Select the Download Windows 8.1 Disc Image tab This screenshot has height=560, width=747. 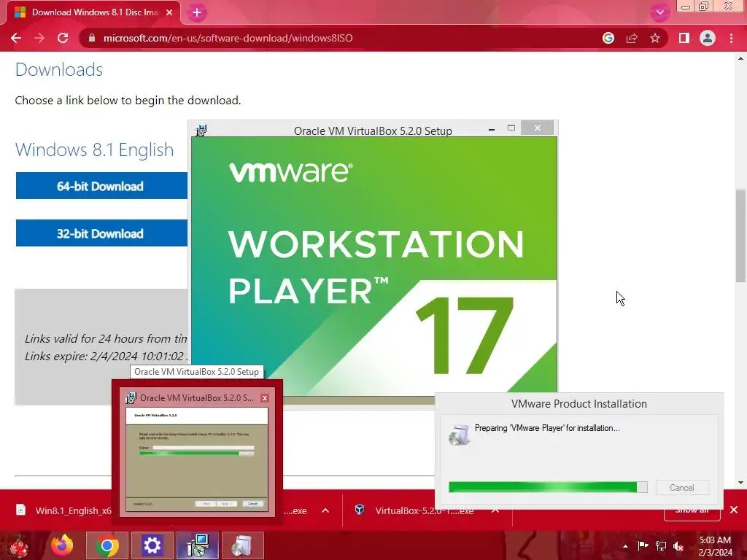click(94, 13)
